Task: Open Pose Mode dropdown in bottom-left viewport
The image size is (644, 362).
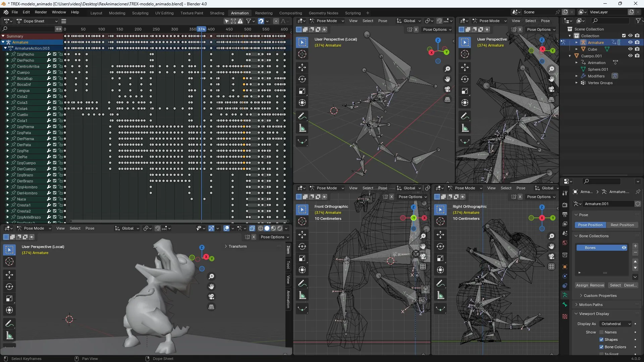Action: pos(34,228)
